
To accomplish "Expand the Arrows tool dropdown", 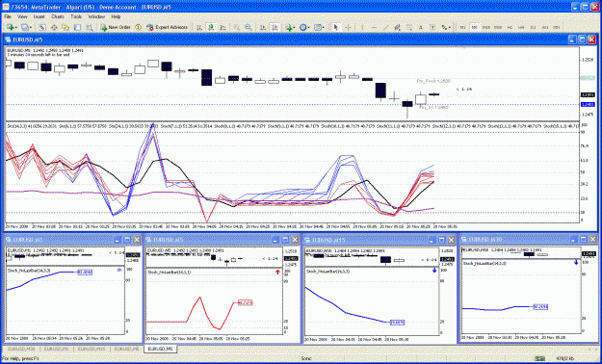I will (450, 27).
